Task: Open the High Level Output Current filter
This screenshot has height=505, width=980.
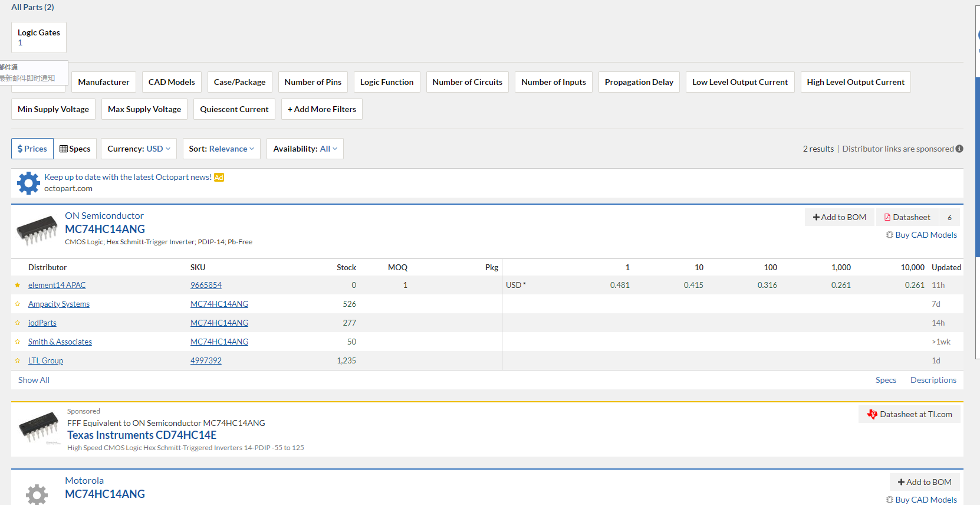Action: tap(856, 82)
